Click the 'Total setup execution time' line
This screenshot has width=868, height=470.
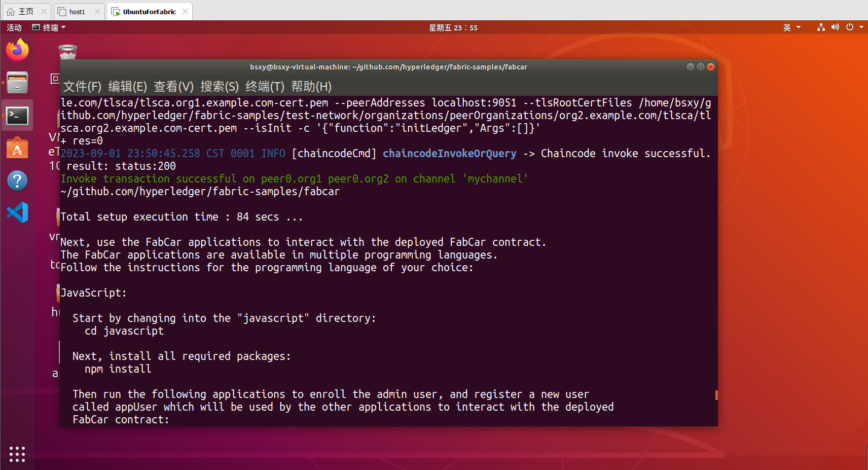click(182, 217)
